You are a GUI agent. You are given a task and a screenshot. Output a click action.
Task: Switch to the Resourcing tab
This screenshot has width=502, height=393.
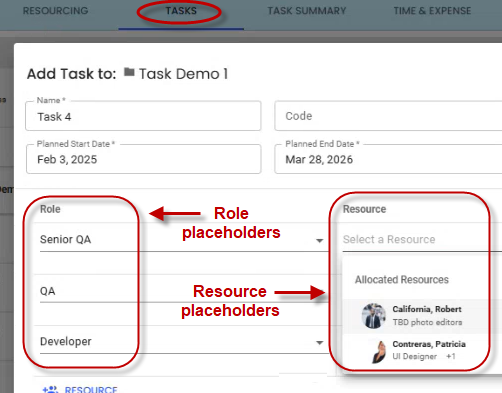click(55, 11)
